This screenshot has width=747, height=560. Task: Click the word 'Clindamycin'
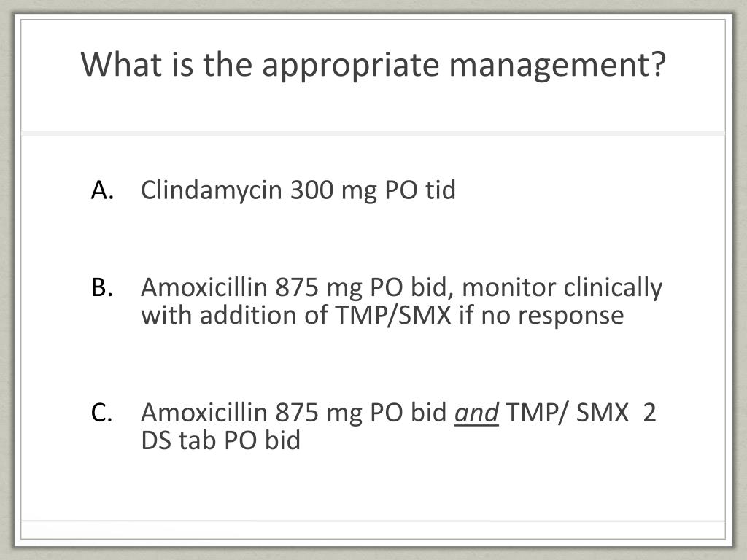point(212,190)
